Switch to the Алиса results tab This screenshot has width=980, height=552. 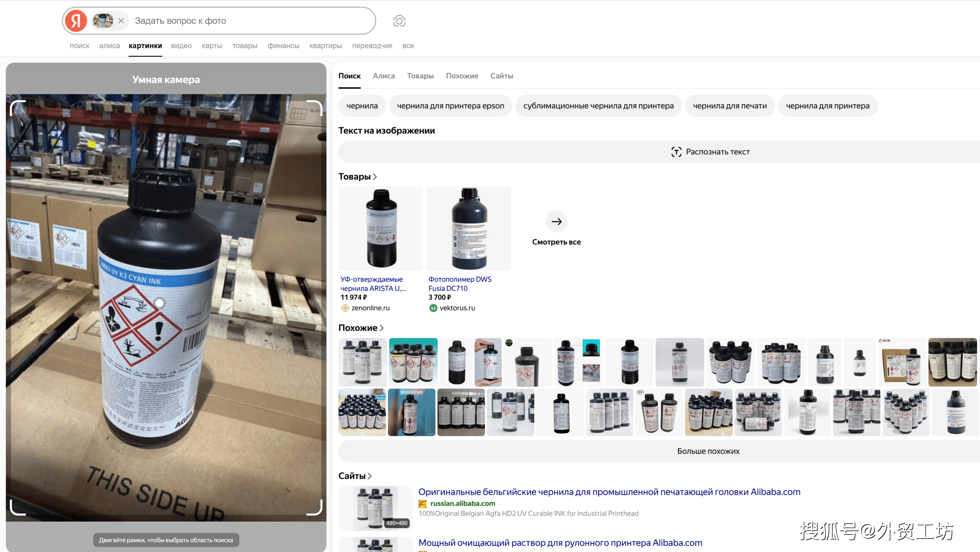[x=383, y=76]
